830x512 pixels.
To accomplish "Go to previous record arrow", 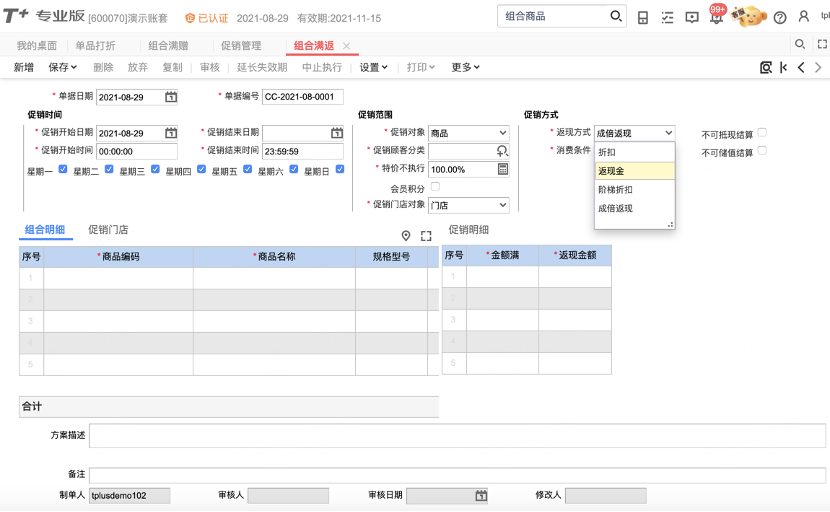I will [x=801, y=67].
